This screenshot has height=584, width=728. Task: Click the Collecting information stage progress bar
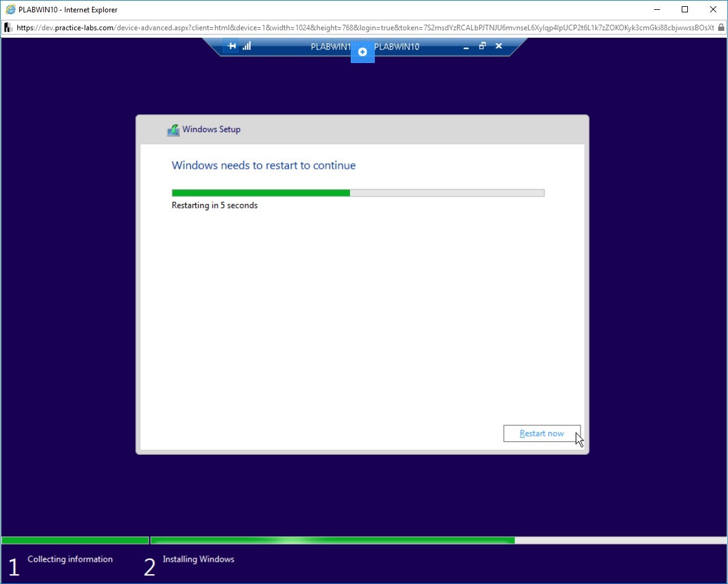(x=75, y=540)
